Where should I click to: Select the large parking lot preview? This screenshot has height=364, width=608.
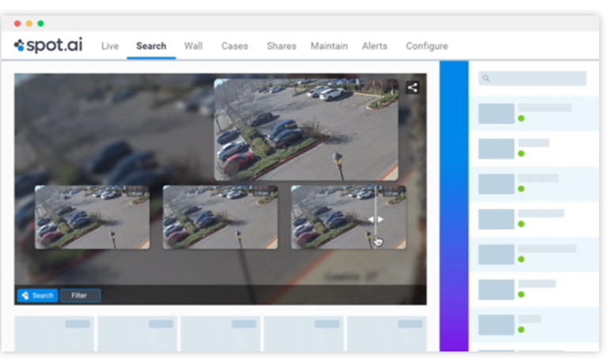pos(306,130)
